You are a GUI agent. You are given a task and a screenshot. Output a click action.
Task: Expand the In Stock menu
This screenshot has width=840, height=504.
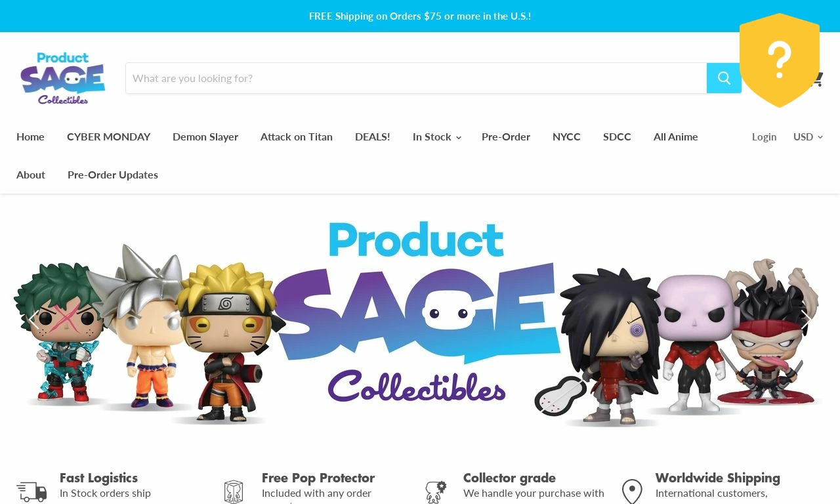(437, 136)
